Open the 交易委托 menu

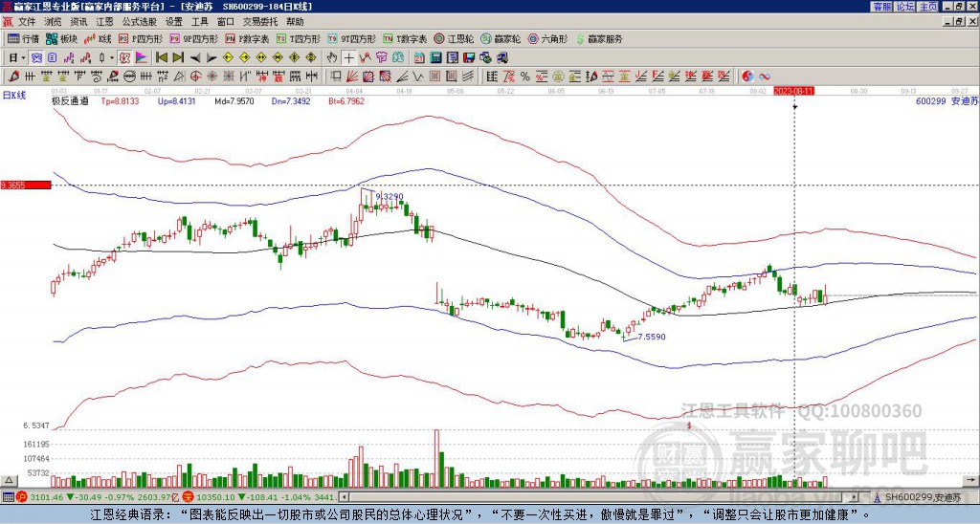(260, 22)
